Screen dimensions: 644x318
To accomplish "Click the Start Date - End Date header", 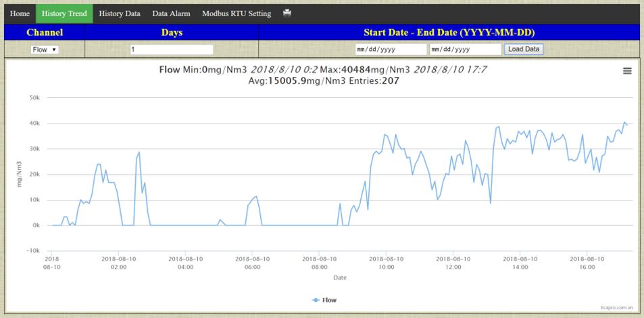I will tap(449, 32).
